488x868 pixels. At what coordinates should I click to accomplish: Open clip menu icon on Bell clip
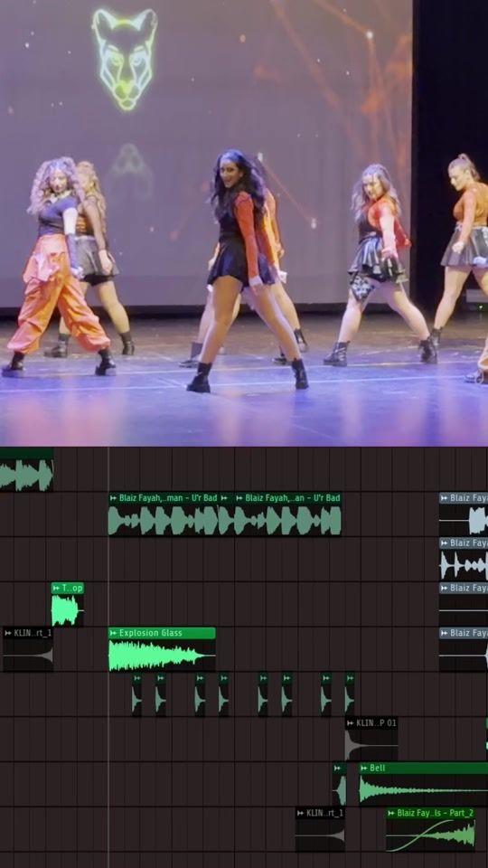pos(364,769)
